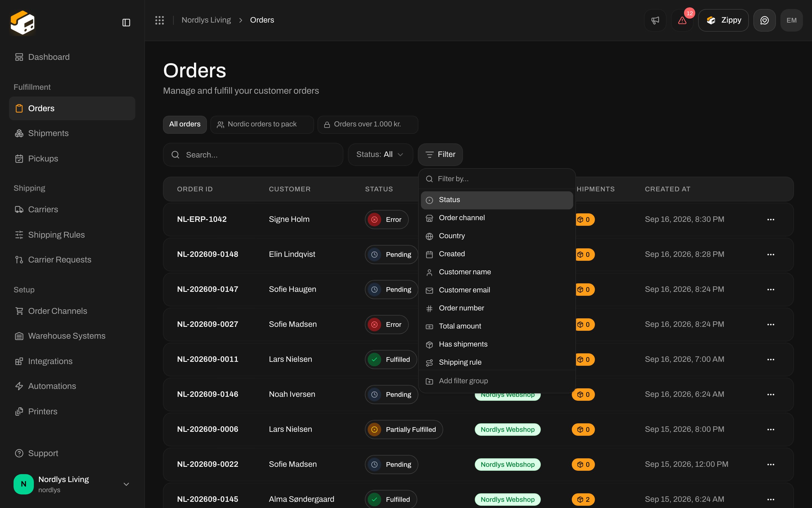Screen dimensions: 812x508
Task: Open row actions for NL-ERP-1042
Action: coord(771,219)
